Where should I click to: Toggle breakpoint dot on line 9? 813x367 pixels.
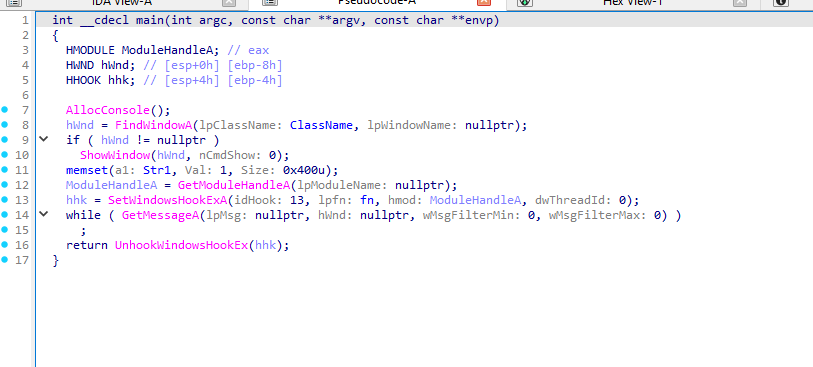coord(5,140)
